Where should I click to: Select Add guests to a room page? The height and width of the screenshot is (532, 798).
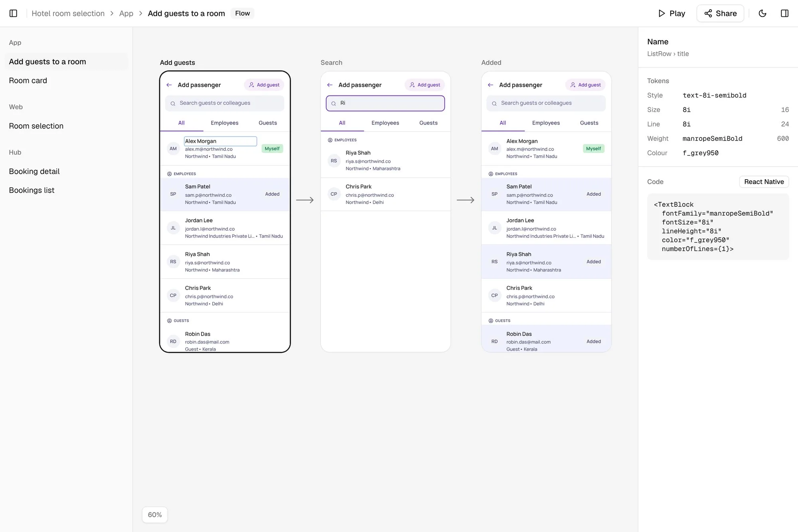66,61
